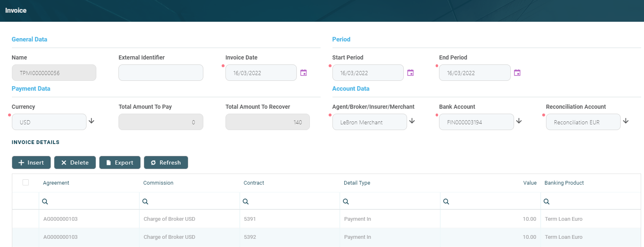644x247 pixels.
Task: Expand the Currency dropdown arrow
Action: [x=91, y=121]
